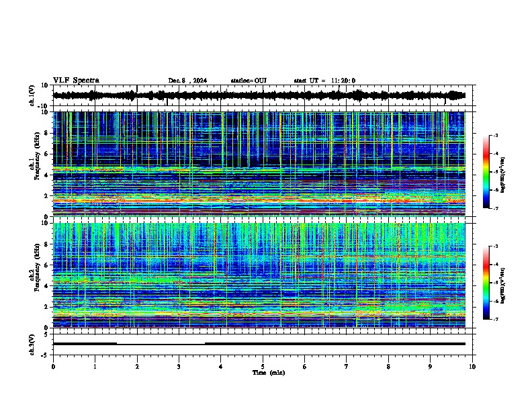The height and width of the screenshot is (411, 532).
Task: Click the "2" tick on the time axis
Action: tap(137, 367)
